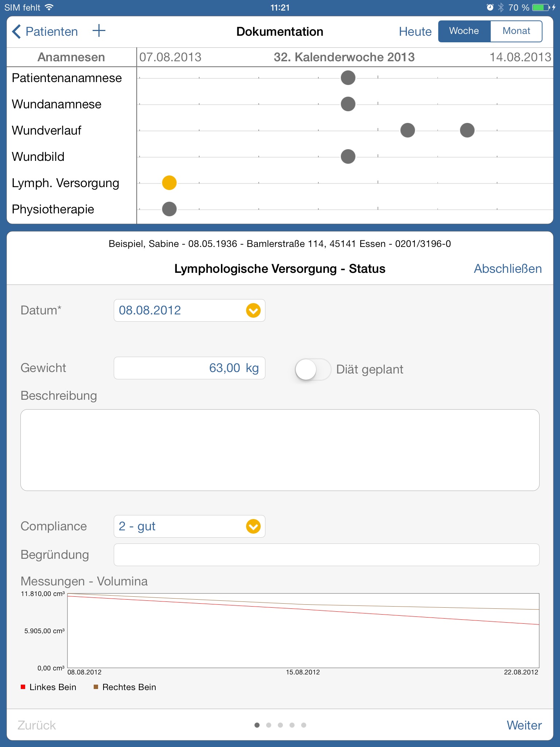Tap the last page indicator dot
The height and width of the screenshot is (747, 560).
pos(304,725)
